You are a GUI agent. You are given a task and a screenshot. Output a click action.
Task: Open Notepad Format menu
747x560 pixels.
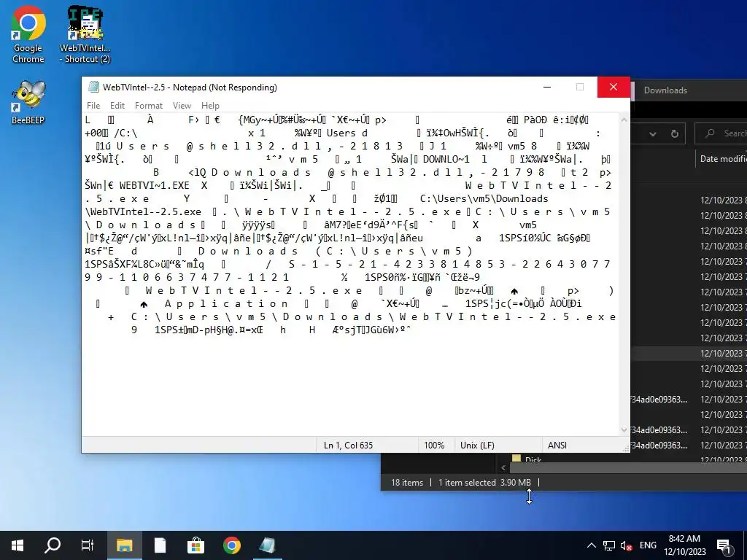tap(149, 105)
